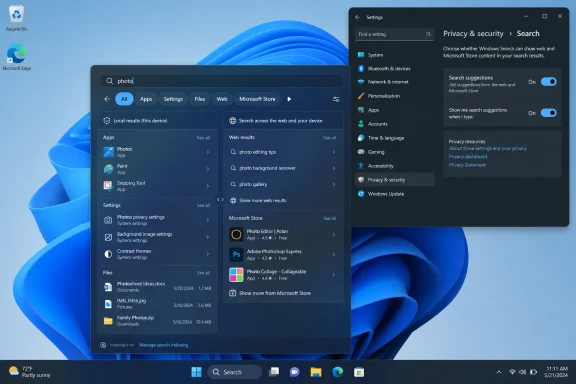This screenshot has width=576, height=384.
Task: Open the Paint app result
Action: coord(157,169)
